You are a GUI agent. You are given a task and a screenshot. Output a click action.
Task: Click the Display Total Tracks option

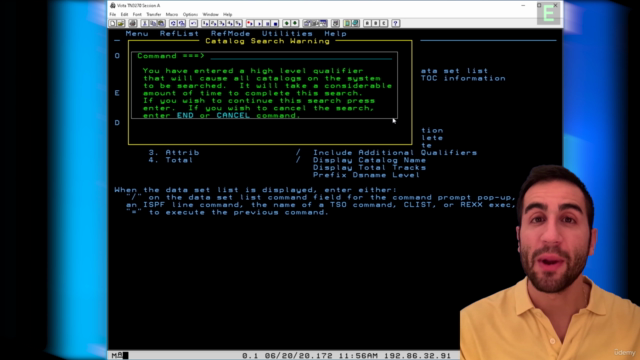[x=369, y=167]
